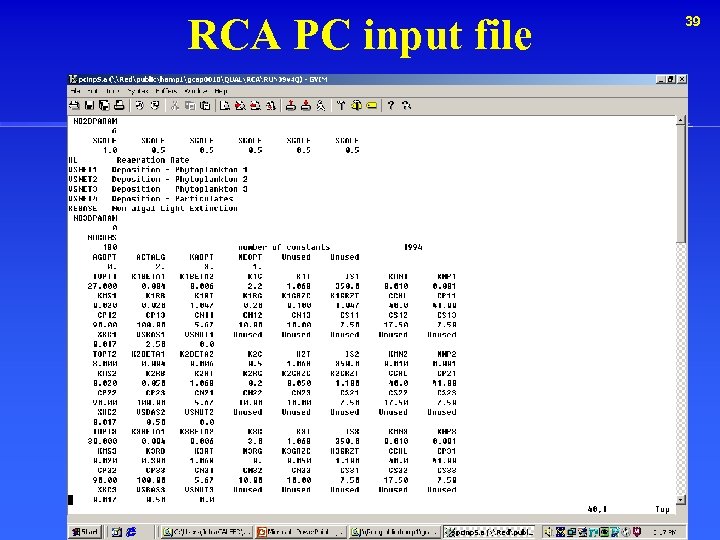Image resolution: width=720 pixels, height=540 pixels.
Task: Click the Show Desktop quick launch icon
Action: (x=117, y=532)
